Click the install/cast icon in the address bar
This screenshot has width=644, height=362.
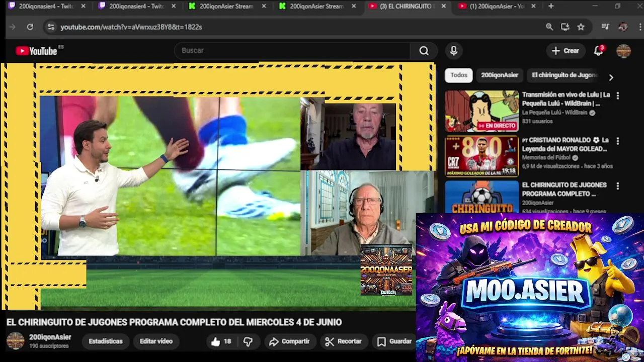pyautogui.click(x=565, y=27)
